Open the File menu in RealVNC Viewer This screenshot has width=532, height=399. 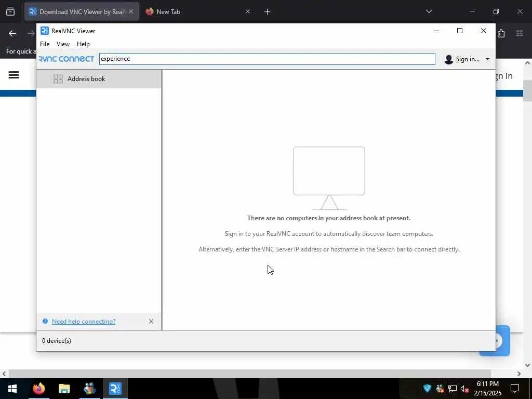coord(45,44)
